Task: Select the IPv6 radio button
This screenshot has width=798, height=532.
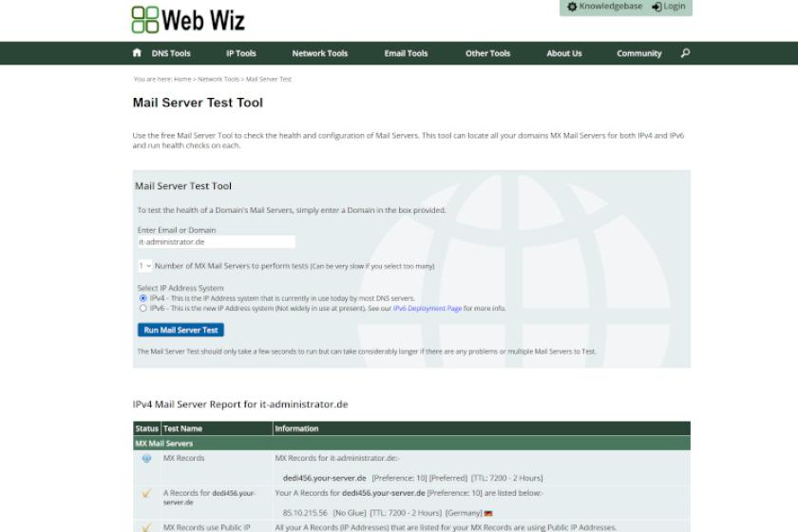Action: [143, 308]
